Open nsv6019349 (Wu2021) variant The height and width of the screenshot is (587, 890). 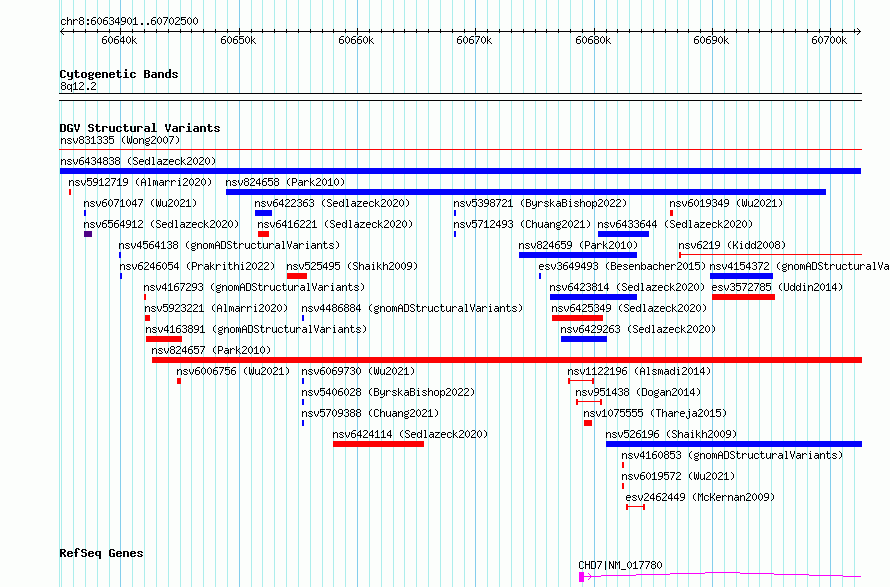(x=726, y=203)
